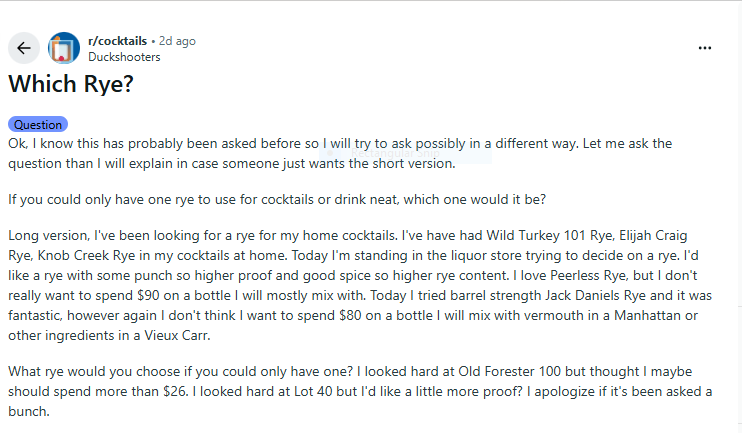Image resolution: width=742 pixels, height=433 pixels.
Task: Filter by the Question flair tag
Action: [37, 125]
